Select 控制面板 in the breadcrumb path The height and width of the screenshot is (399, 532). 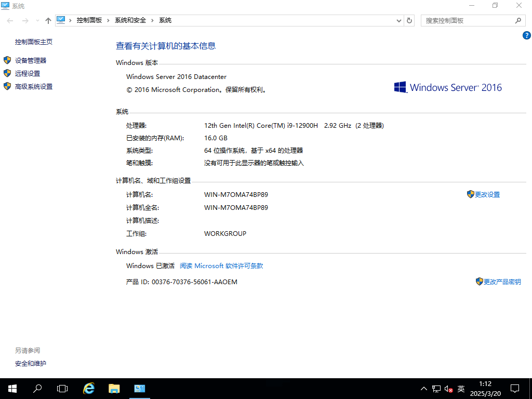point(89,20)
